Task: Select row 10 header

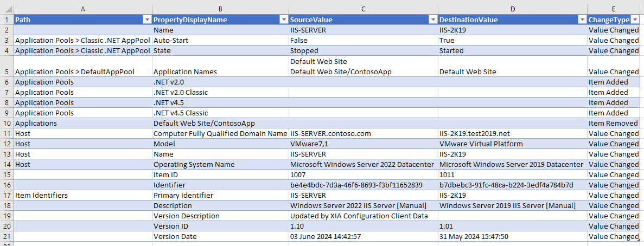Action: point(7,123)
